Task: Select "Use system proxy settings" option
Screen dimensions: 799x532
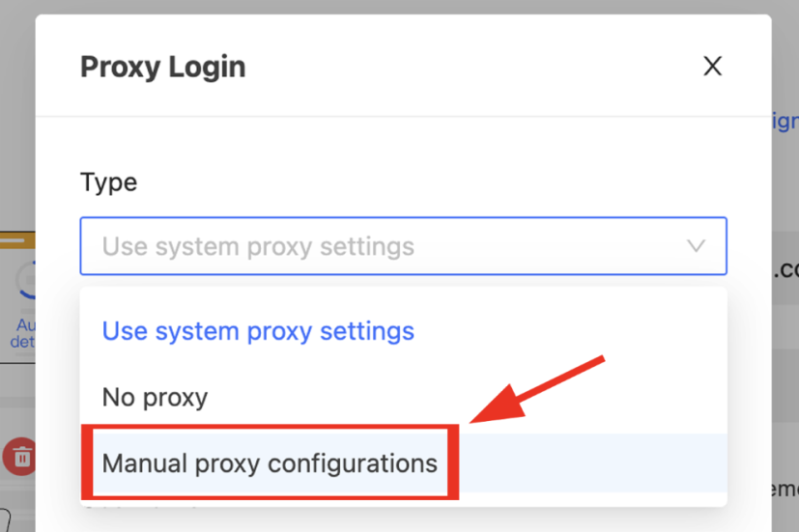Action: (258, 331)
